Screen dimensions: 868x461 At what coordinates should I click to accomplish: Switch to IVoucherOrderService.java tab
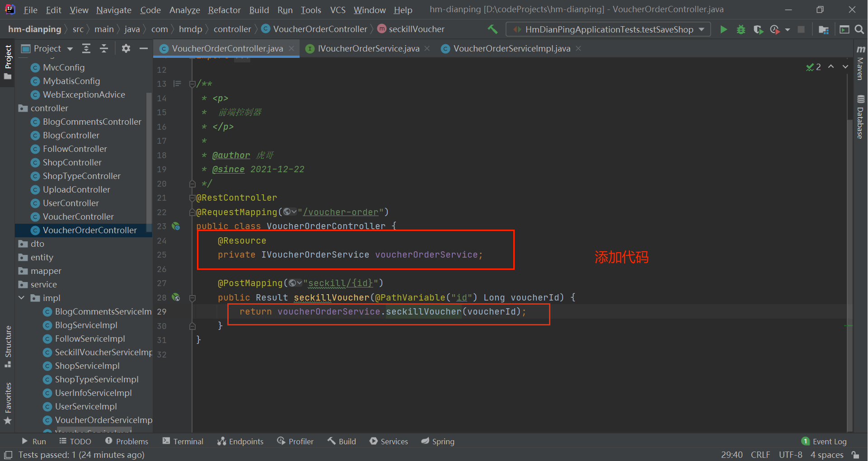[x=368, y=48]
